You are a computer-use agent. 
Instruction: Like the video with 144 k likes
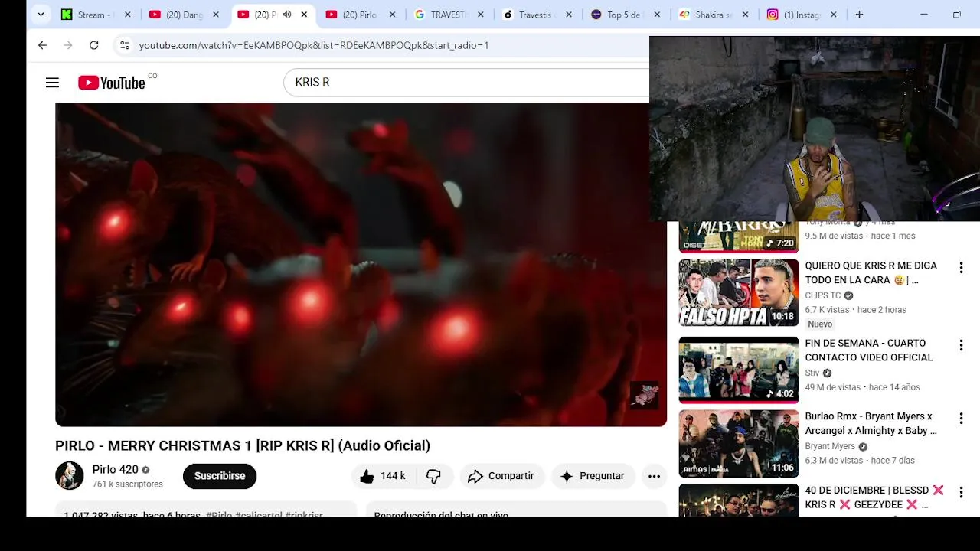(384, 476)
